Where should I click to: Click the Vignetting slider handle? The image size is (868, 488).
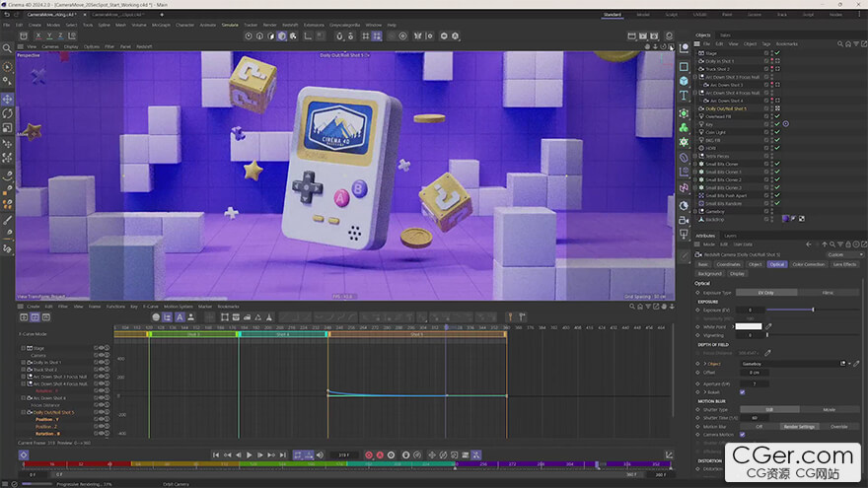pos(767,335)
